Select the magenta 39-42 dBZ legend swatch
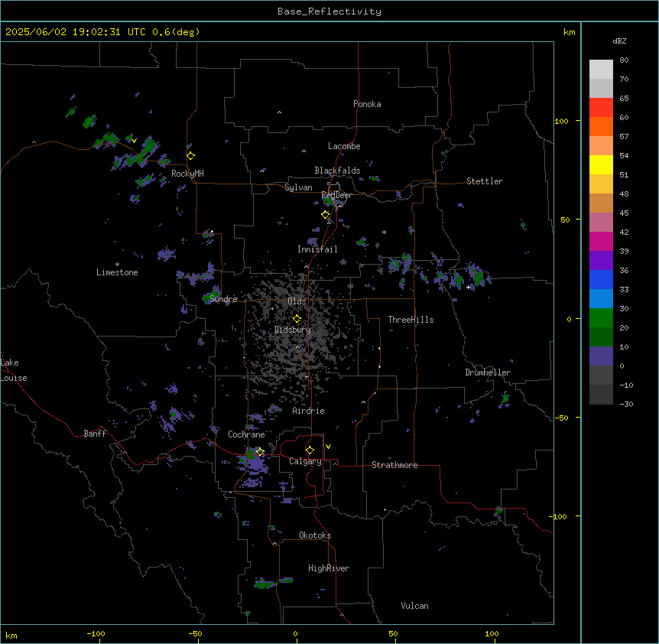Viewport: 659px width, 644px height. (x=601, y=241)
